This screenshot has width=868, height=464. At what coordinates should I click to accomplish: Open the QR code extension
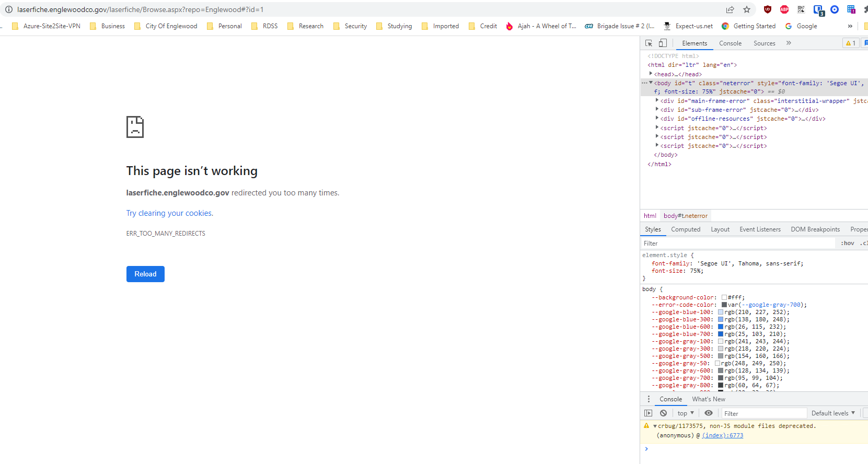point(801,9)
